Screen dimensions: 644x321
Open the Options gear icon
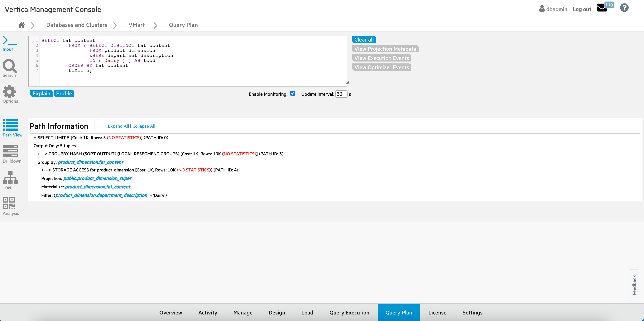(x=9, y=92)
